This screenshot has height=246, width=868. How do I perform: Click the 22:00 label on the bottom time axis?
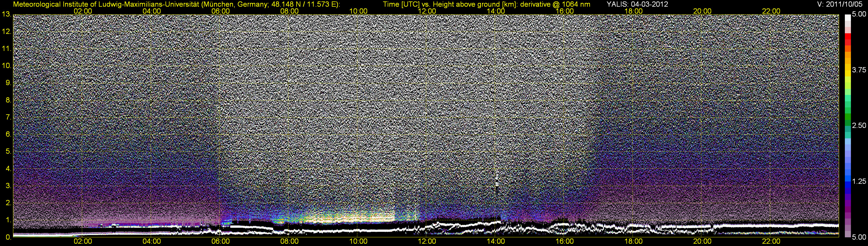click(x=771, y=242)
